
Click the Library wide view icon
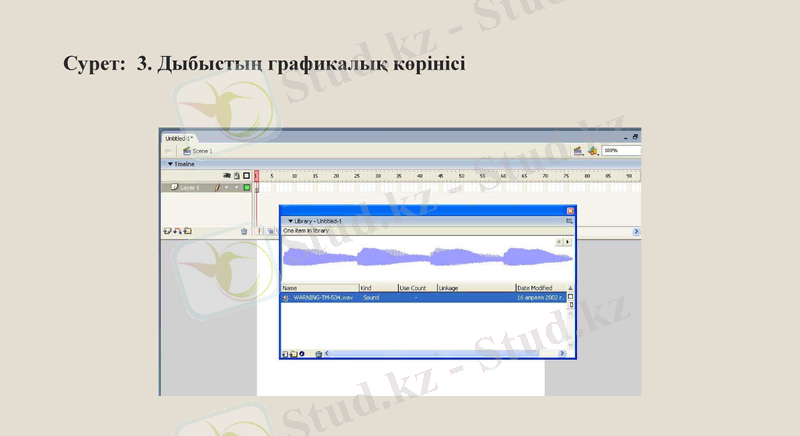(570, 296)
